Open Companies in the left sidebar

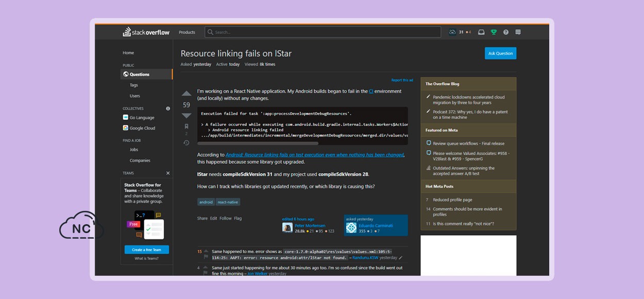click(x=140, y=160)
